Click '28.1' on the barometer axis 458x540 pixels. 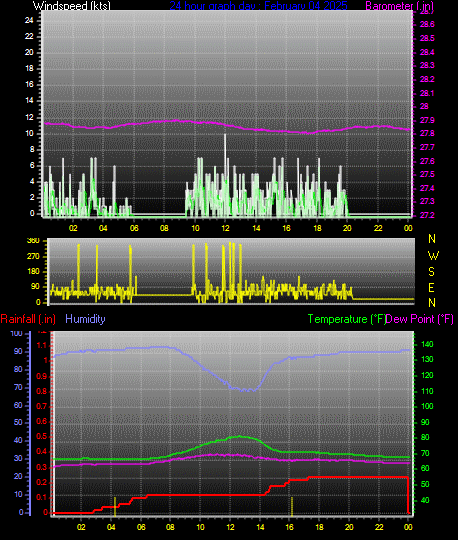pyautogui.click(x=427, y=93)
